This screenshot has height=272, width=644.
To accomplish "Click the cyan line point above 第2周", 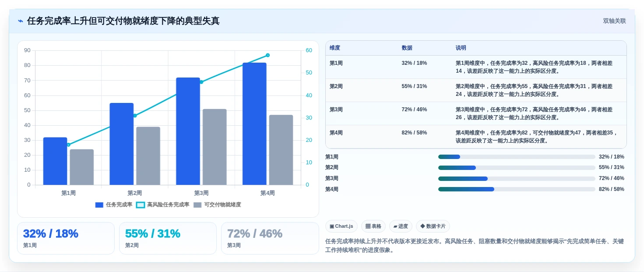I will point(135,116).
